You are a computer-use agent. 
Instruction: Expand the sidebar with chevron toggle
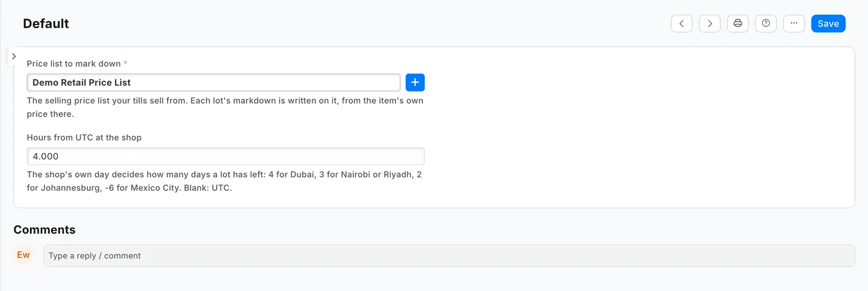pos(14,56)
